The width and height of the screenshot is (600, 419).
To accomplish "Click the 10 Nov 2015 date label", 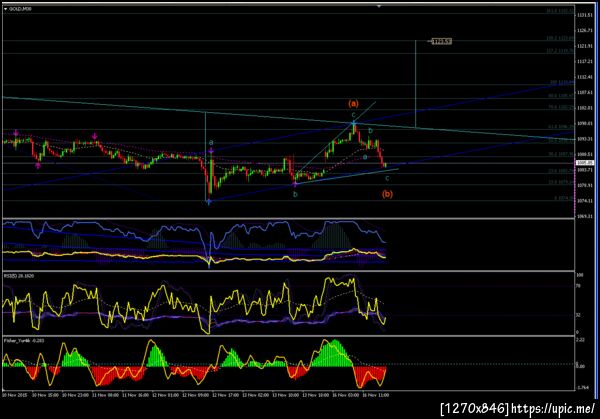I will click(x=14, y=395).
